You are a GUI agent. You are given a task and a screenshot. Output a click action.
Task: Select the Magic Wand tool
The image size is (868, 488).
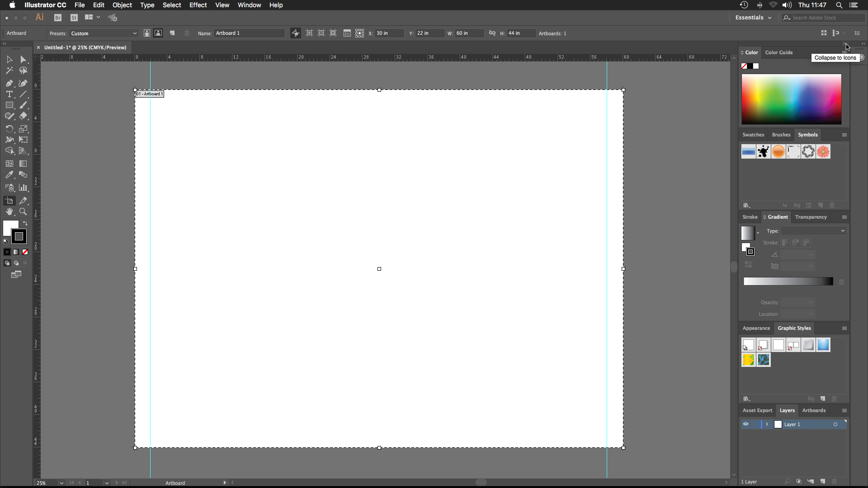(x=9, y=70)
